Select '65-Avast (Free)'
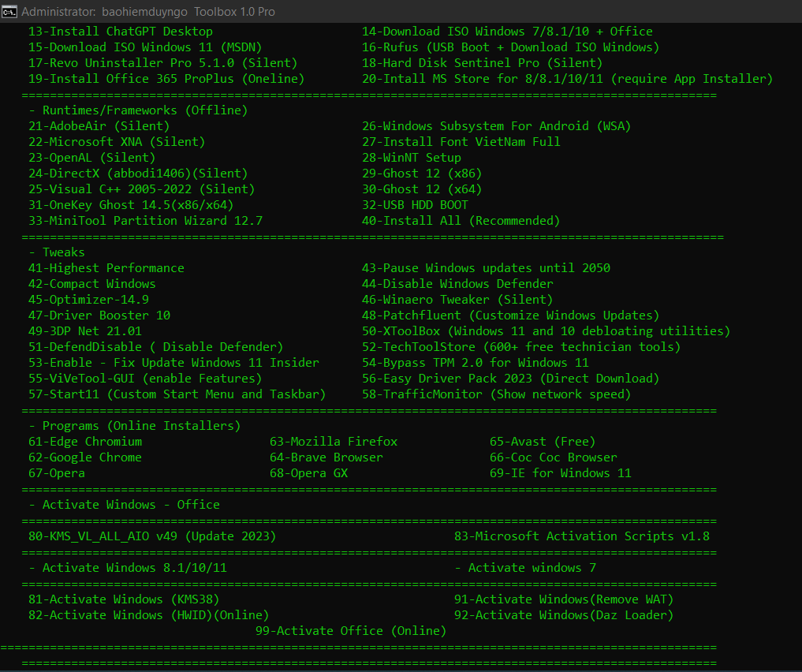Viewport: 802px width, 672px height. [x=543, y=442]
